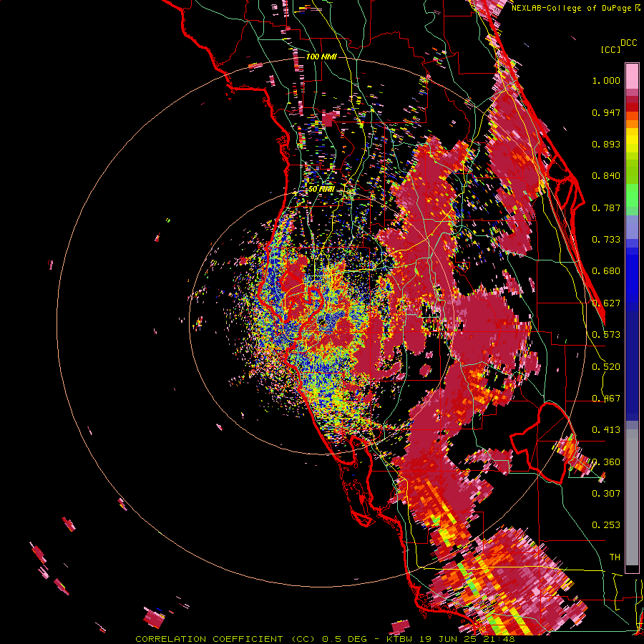This screenshot has height=644, width=644.
Task: Click the 0.520 value on the color scale
Action: point(606,367)
